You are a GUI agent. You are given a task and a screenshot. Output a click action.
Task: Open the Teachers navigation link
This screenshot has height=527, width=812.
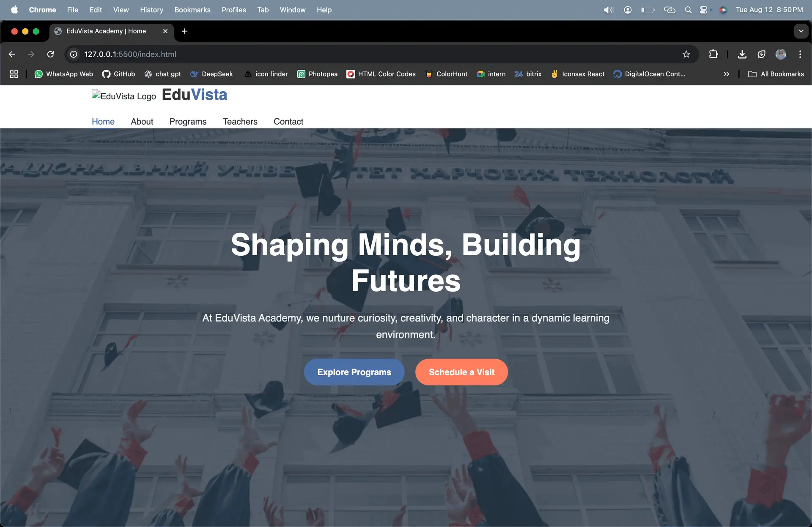[240, 122]
